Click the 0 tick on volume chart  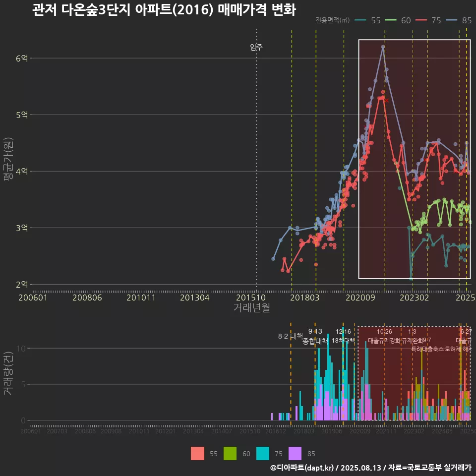pyautogui.click(x=23, y=420)
